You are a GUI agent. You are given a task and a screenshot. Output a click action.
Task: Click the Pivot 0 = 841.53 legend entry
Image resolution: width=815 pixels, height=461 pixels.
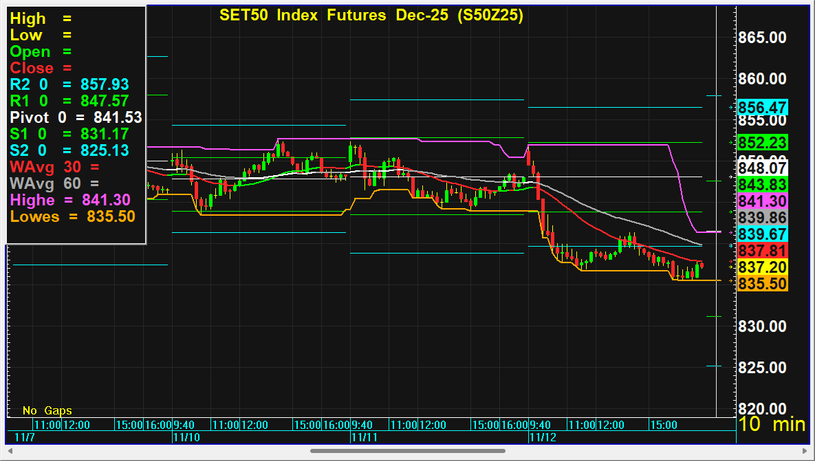point(76,117)
